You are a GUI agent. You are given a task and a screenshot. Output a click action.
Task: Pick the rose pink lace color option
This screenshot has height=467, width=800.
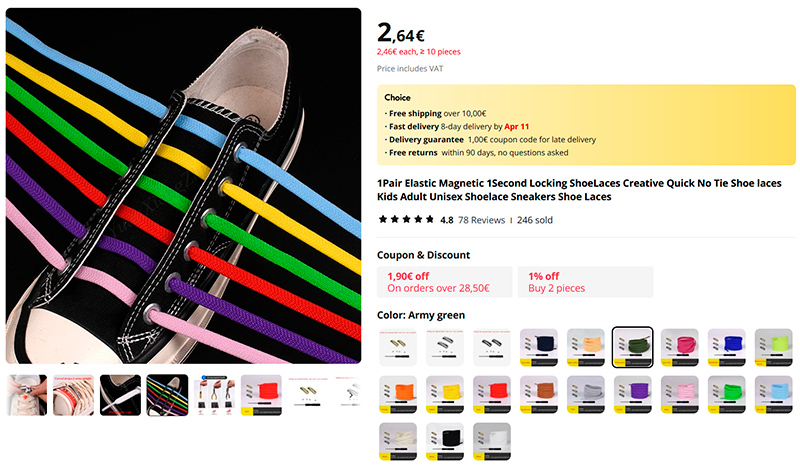pos(679,347)
